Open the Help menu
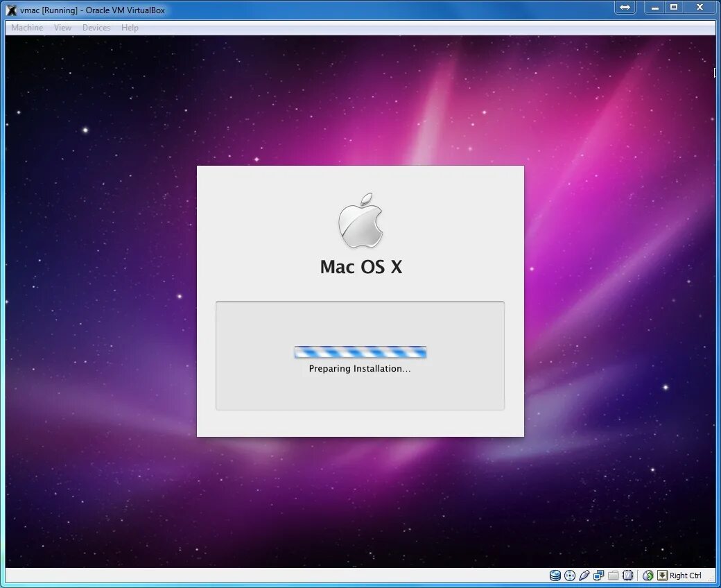 pos(130,28)
